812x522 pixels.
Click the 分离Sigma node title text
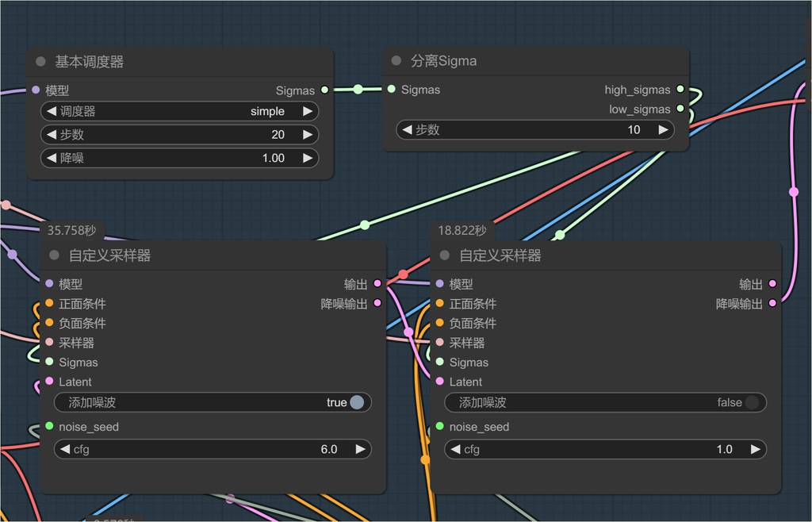tap(444, 61)
